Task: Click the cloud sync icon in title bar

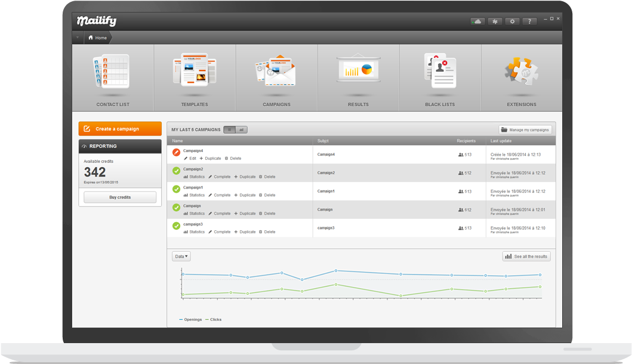Action: click(x=477, y=21)
